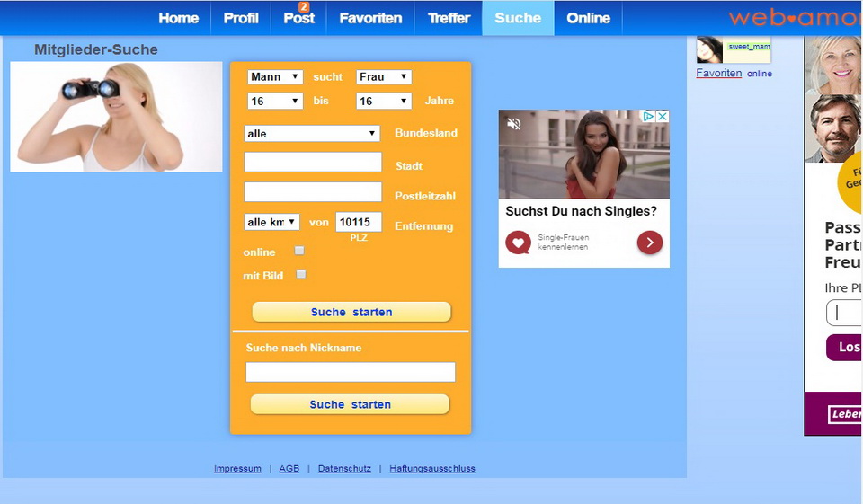Enable the online checkbox
Screen dimensions: 863x504
click(x=299, y=251)
